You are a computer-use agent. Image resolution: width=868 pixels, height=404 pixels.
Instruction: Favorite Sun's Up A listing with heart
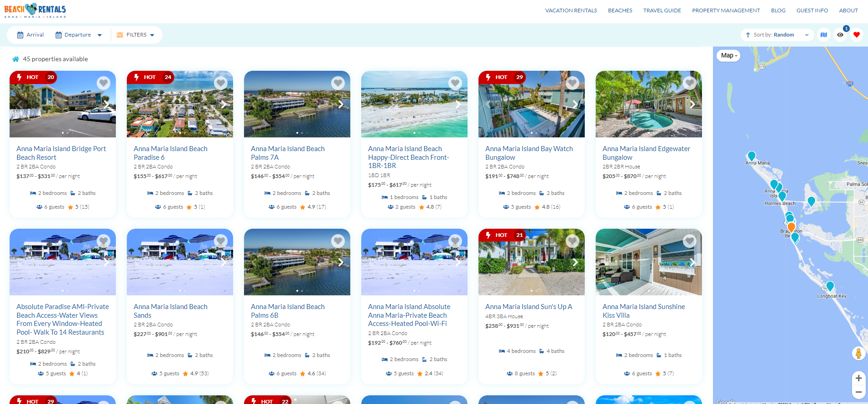coord(572,241)
